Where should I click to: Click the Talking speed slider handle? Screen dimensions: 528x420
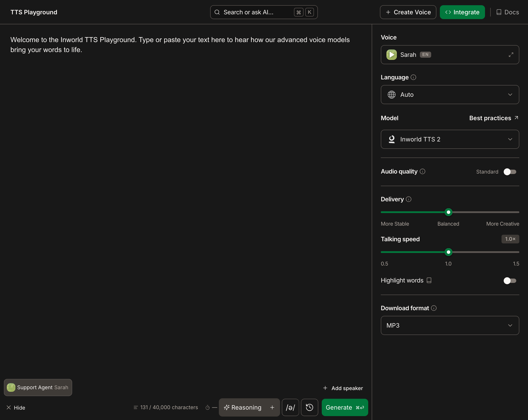click(448, 252)
